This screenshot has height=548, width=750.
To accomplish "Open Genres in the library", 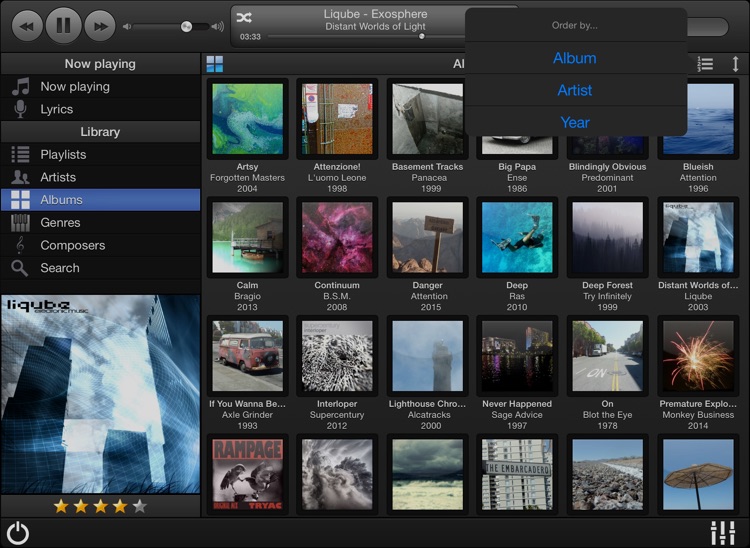I will coord(100,222).
